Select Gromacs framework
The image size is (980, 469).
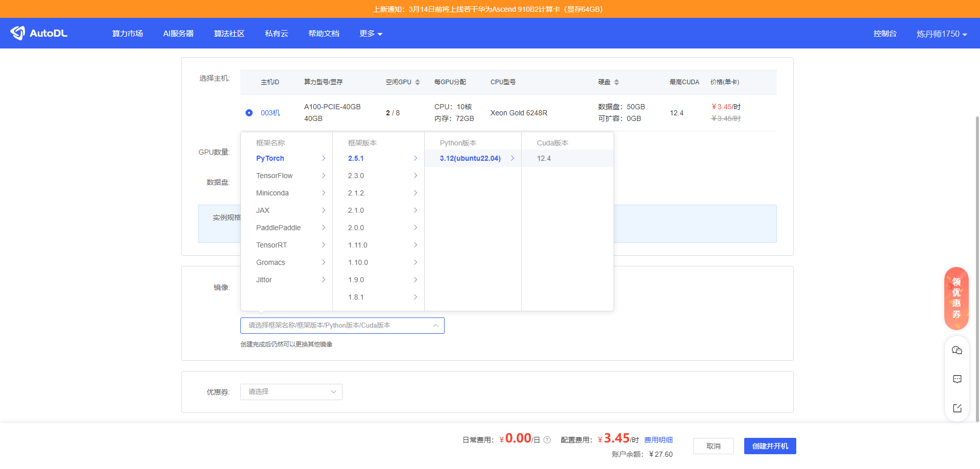[286, 262]
